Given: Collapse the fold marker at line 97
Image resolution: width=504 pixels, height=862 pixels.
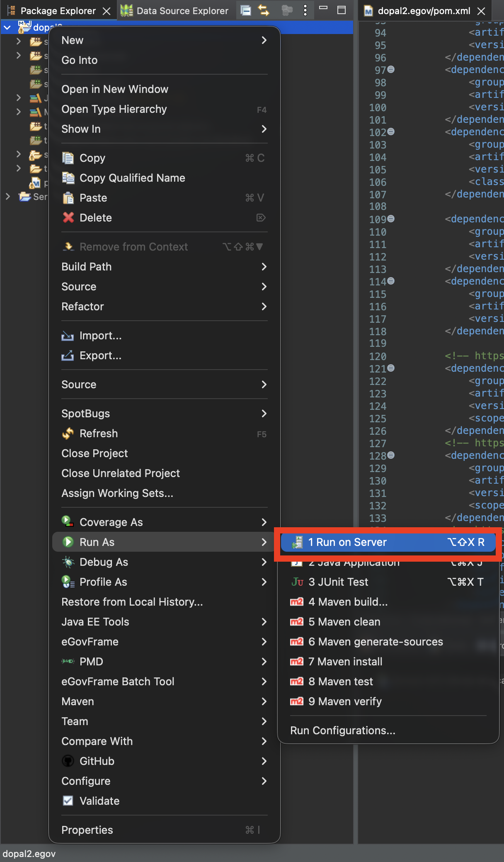Looking at the screenshot, I should (x=391, y=70).
